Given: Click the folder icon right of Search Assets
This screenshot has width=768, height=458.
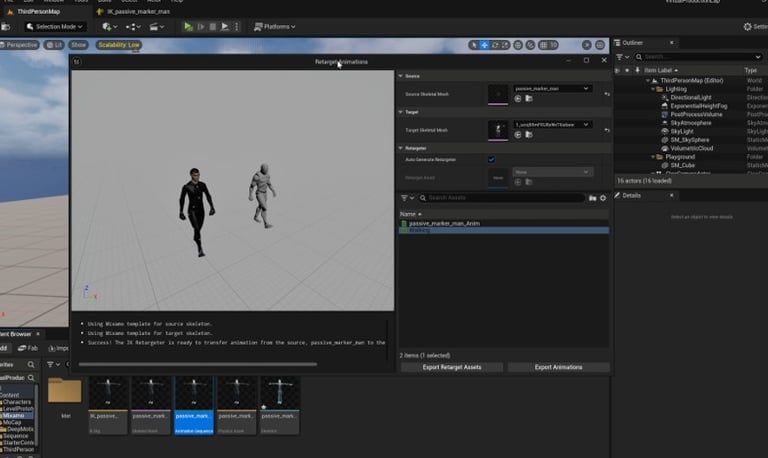Looking at the screenshot, I should pos(593,198).
